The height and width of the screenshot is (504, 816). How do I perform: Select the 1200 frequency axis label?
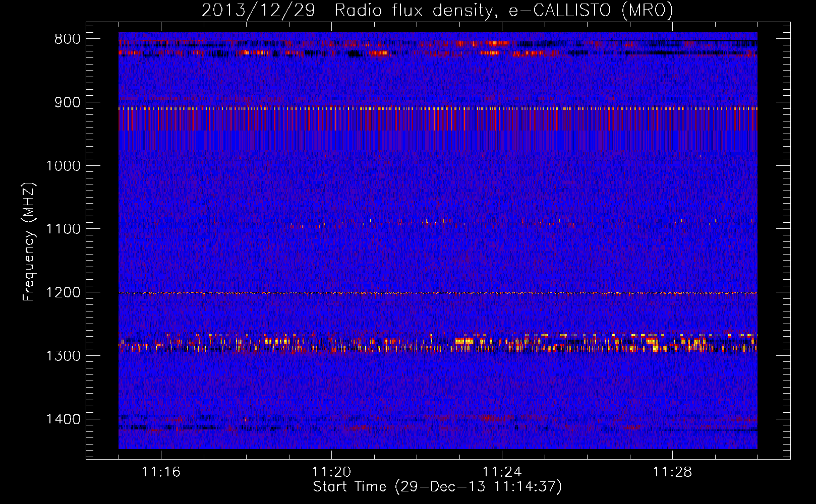(63, 293)
